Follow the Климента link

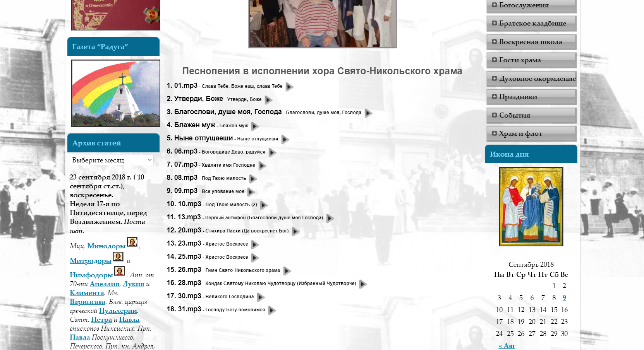87,293
